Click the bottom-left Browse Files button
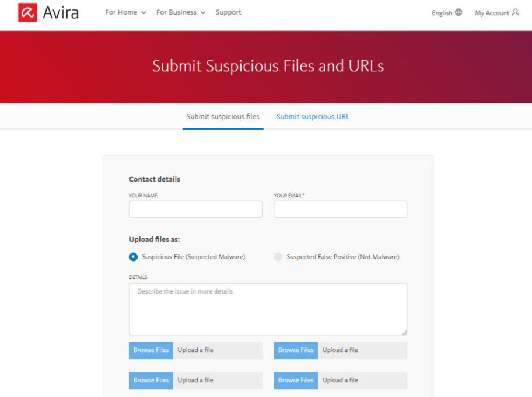 (x=151, y=380)
